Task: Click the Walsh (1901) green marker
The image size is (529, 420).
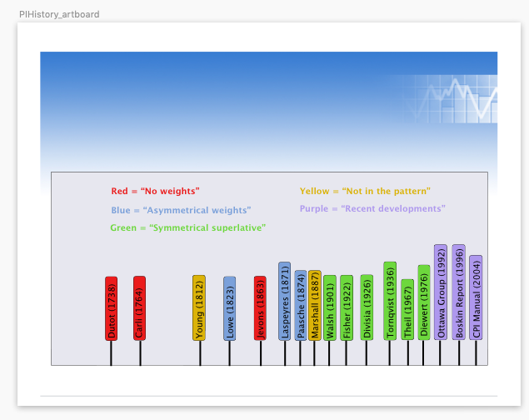Action: coord(330,307)
